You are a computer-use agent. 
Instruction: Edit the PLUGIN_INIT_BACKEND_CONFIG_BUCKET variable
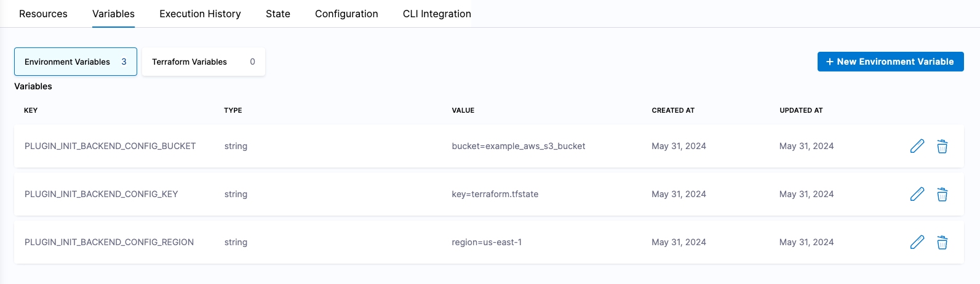(x=917, y=146)
